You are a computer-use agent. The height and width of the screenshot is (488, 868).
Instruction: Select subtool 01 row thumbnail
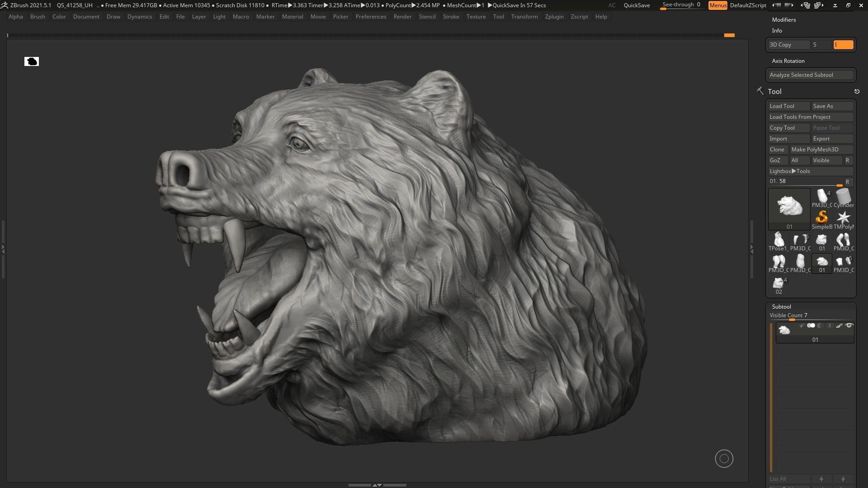pos(784,330)
